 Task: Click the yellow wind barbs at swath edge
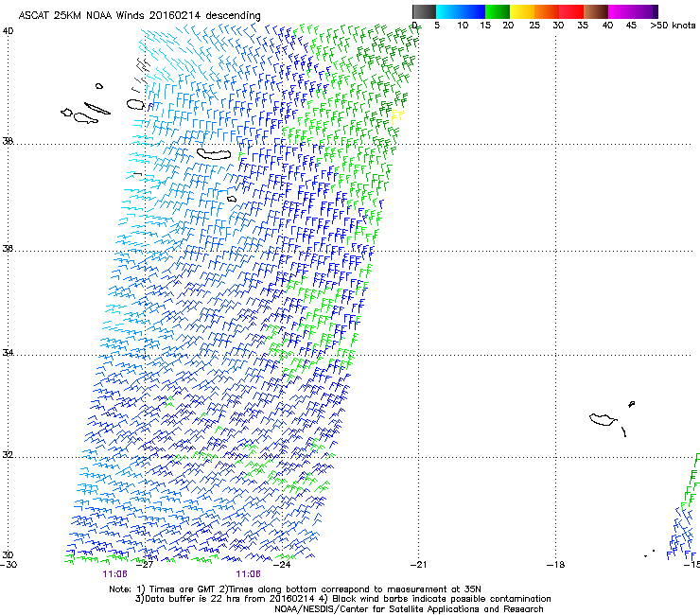pos(397,116)
